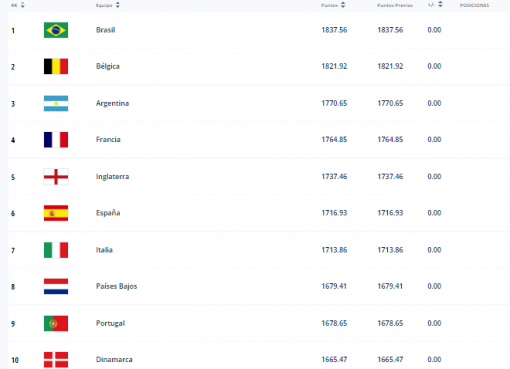Click the Países Bajos flag icon

[56, 286]
